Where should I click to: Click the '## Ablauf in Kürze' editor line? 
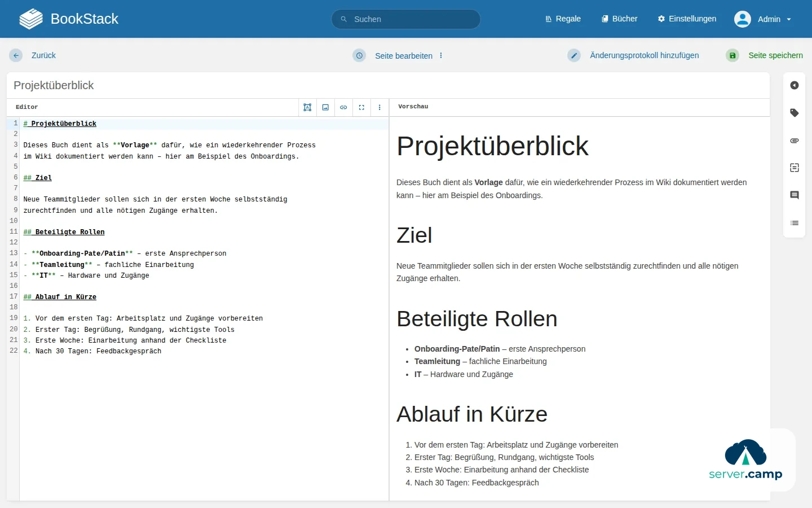point(60,297)
